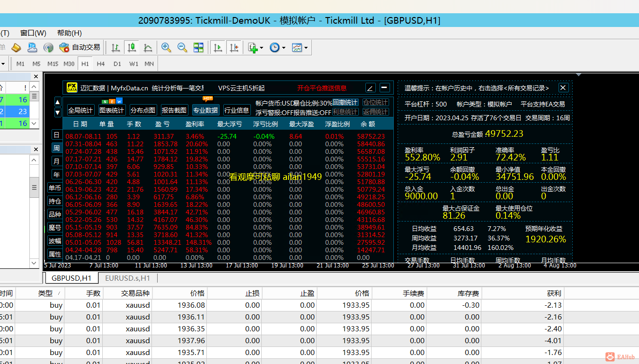This screenshot has height=364, width=639.
Task: Select the H4 timeframe
Action: (x=101, y=64)
